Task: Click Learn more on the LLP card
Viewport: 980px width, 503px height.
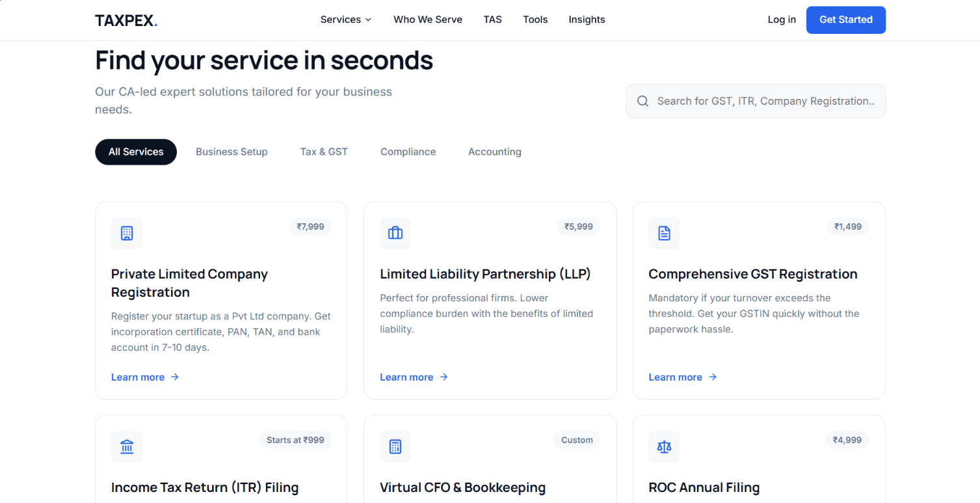Action: pyautogui.click(x=414, y=377)
